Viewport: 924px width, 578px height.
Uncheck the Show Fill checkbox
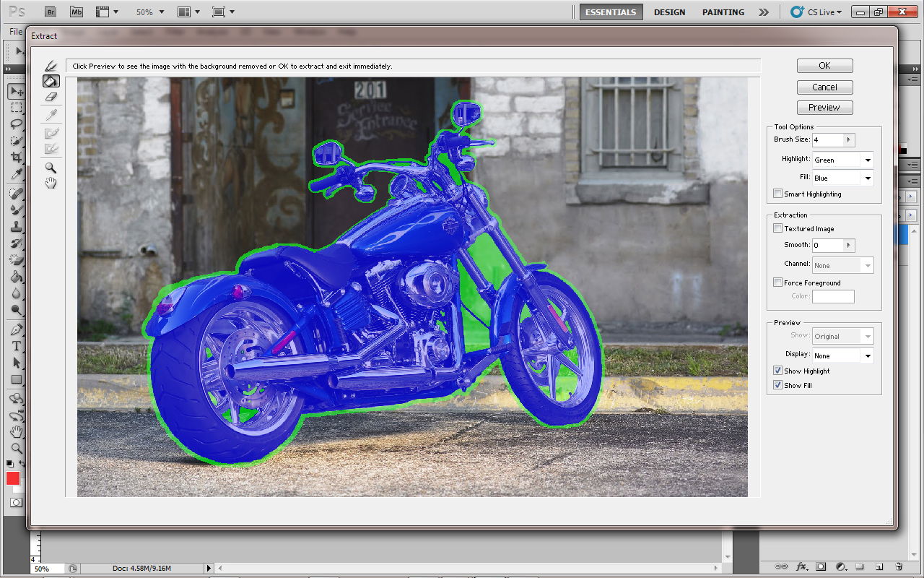pos(777,385)
